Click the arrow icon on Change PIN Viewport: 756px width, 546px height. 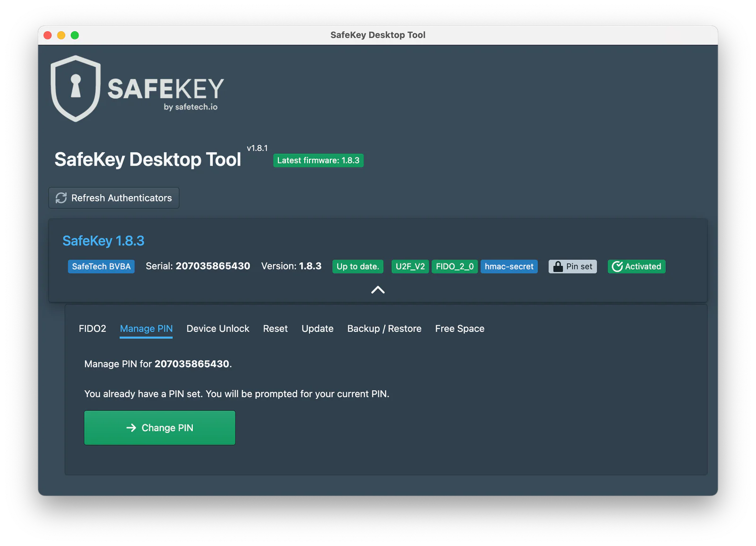131,428
